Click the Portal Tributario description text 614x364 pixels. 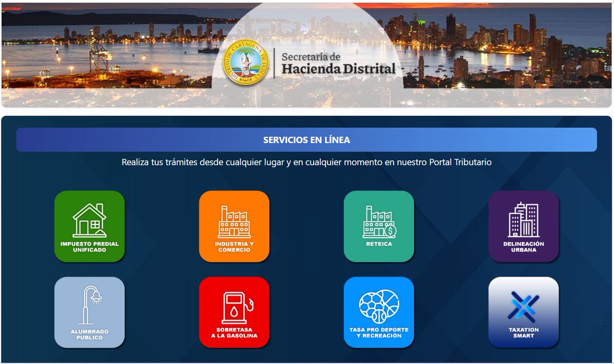[x=306, y=162]
